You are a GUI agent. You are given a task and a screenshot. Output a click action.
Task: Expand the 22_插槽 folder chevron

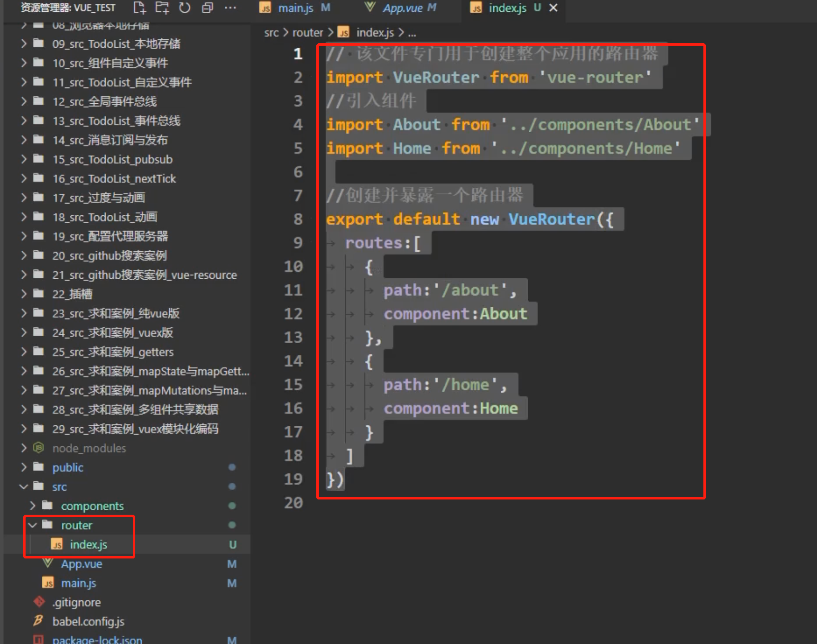(x=24, y=294)
